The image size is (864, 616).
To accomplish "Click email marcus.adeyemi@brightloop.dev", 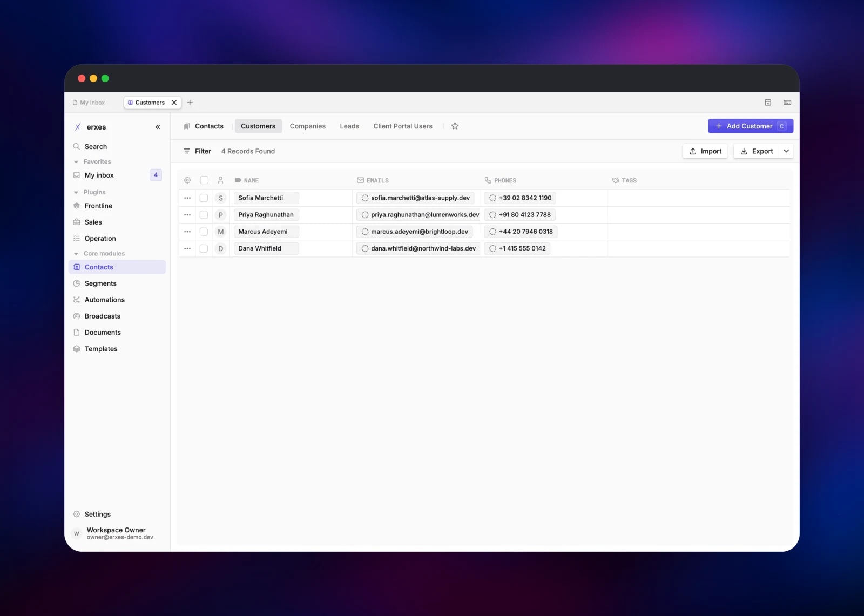I will tap(415, 232).
